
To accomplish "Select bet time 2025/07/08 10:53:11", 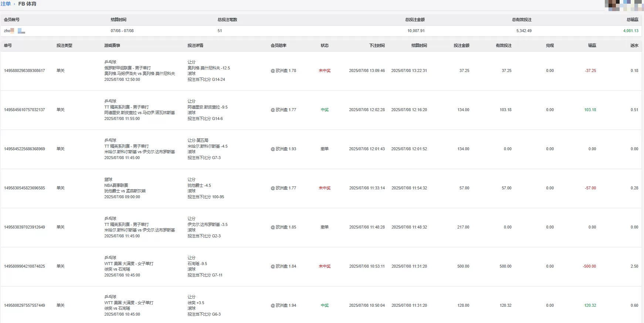I will [367, 266].
